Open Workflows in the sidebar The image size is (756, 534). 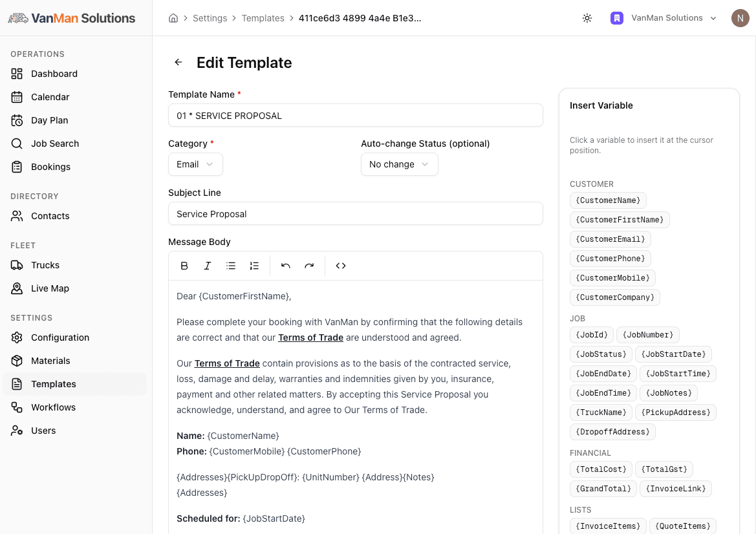click(53, 407)
